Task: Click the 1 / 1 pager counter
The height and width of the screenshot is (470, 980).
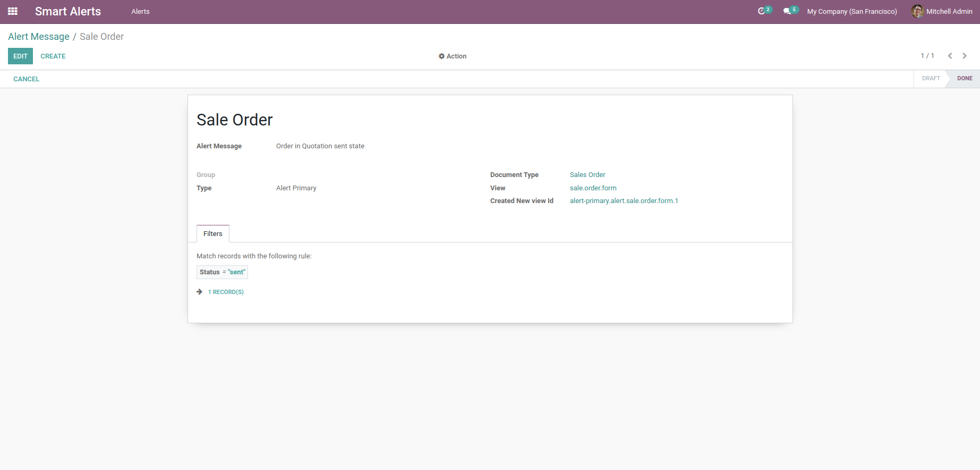Action: [927, 56]
